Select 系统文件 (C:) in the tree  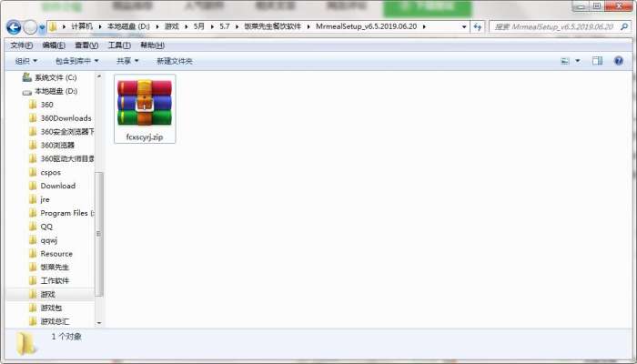pos(56,77)
